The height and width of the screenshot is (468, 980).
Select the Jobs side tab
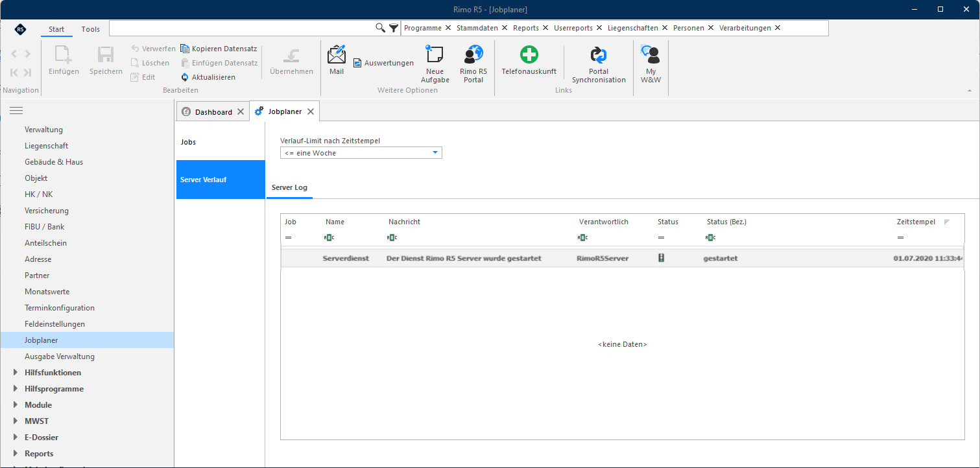coord(221,142)
